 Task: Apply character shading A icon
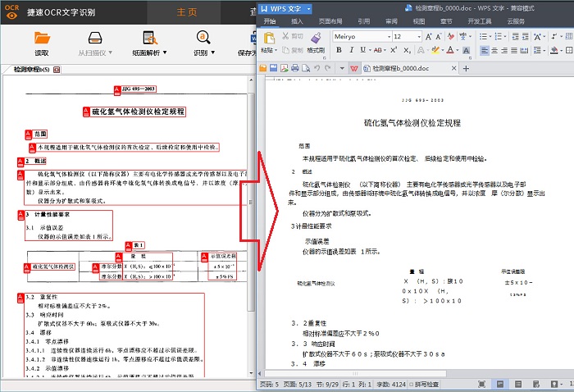point(466,50)
